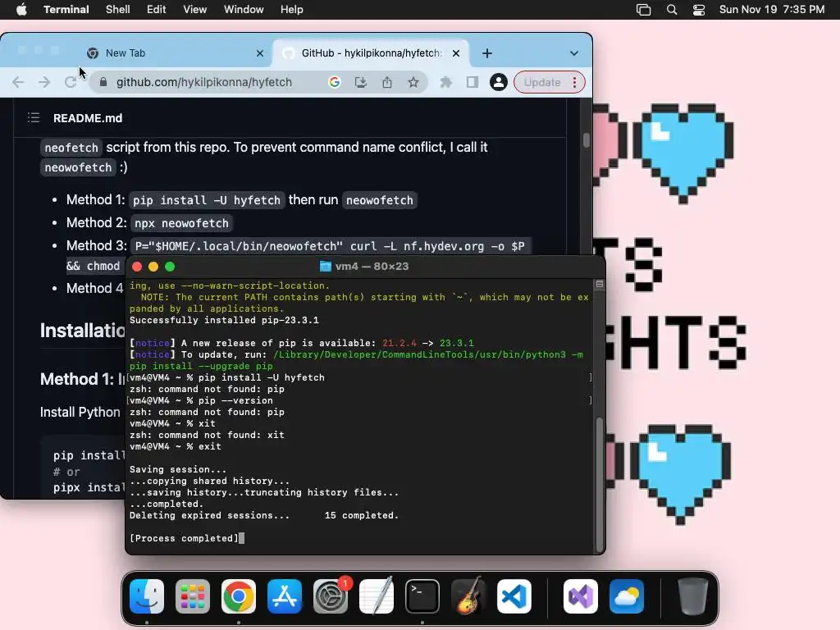
Task: Open Finder from the Dock
Action: [147, 596]
